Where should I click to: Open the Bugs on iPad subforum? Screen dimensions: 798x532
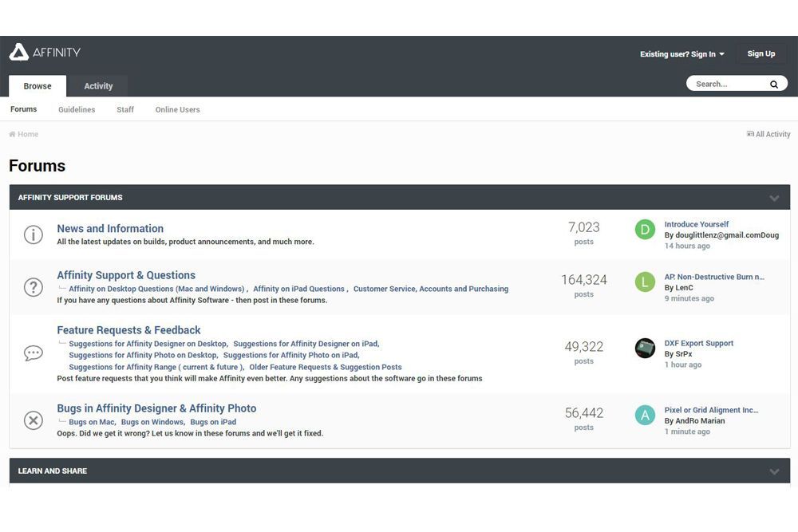213,422
